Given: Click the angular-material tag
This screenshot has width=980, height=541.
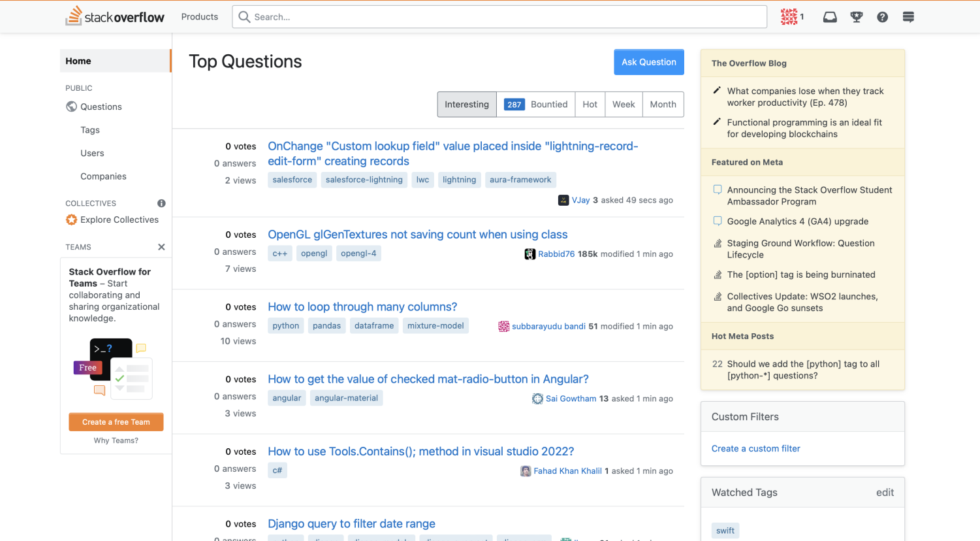Looking at the screenshot, I should [346, 398].
